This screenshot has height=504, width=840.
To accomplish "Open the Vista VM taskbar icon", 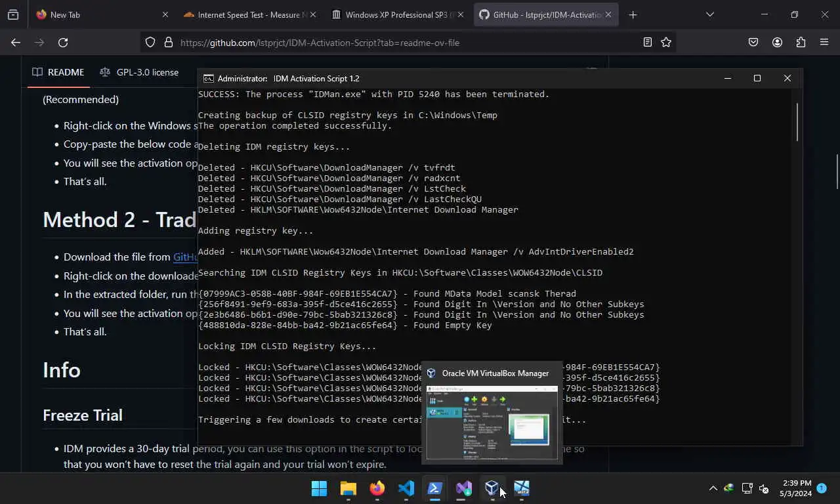I will point(522,488).
